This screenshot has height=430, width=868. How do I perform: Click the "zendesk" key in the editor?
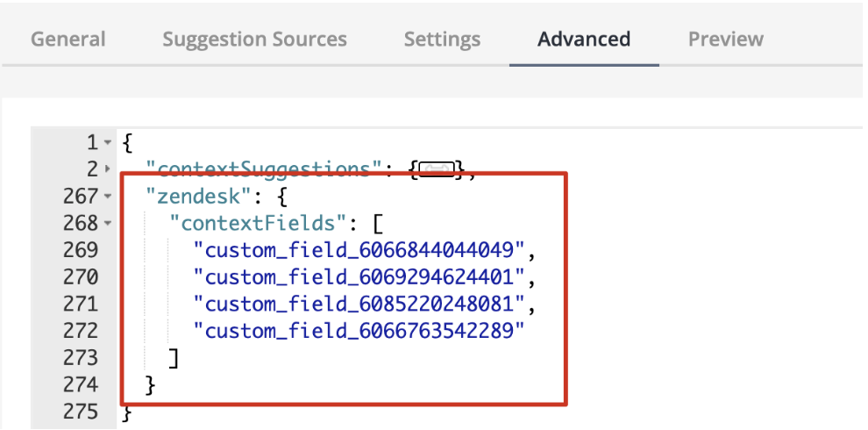pos(194,197)
